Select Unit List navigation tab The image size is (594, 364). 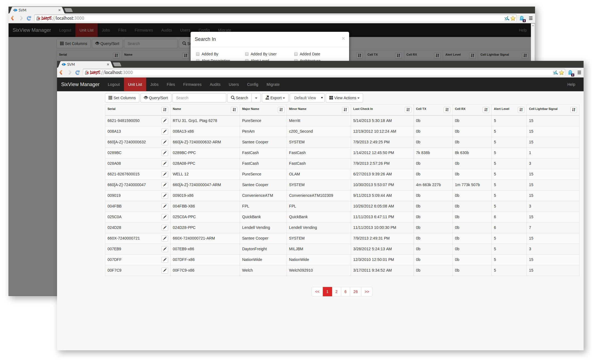135,84
